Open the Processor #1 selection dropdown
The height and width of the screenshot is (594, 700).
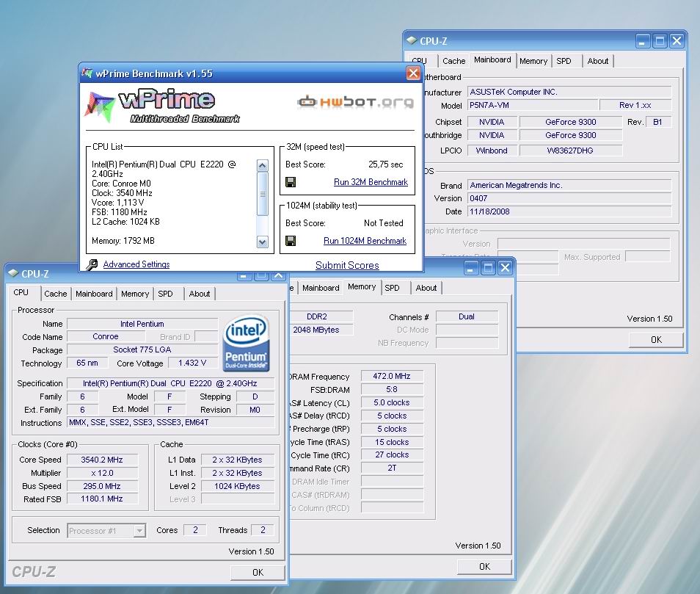tap(139, 531)
